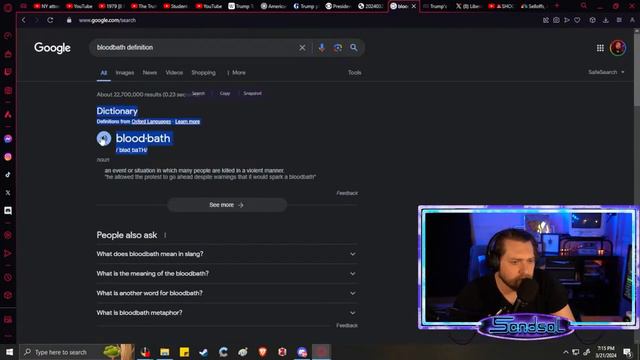
Task: Expand 'What is bloodbath metaphor?'
Action: (x=226, y=313)
